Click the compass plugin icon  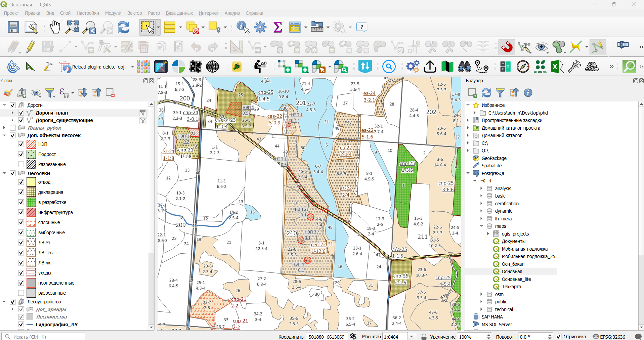tap(523, 67)
